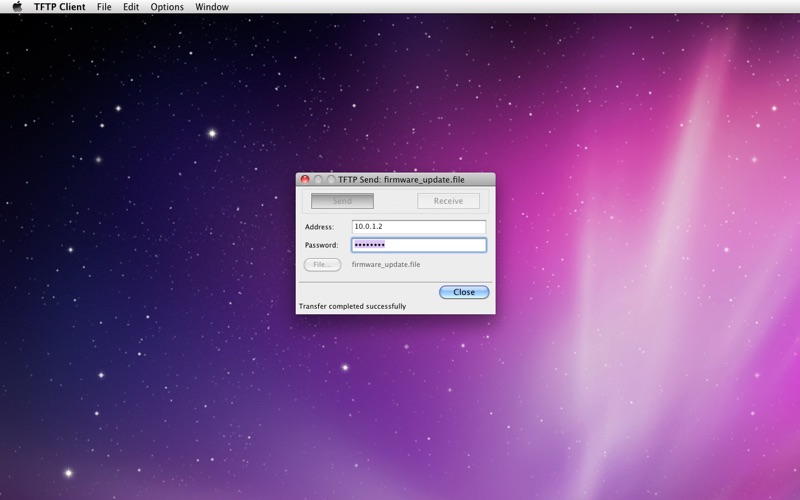The height and width of the screenshot is (500, 800).
Task: Click the 'Transfer completed successfully' status text
Action: click(353, 306)
